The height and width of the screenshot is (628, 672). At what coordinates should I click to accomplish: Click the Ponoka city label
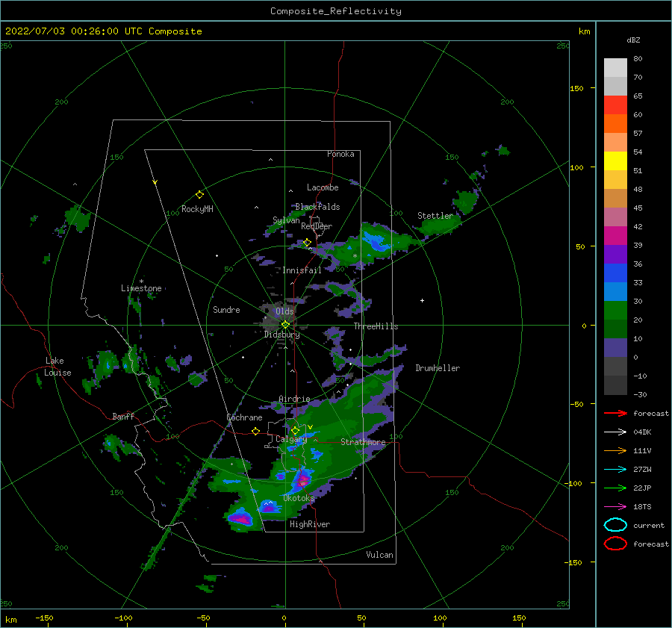point(340,154)
